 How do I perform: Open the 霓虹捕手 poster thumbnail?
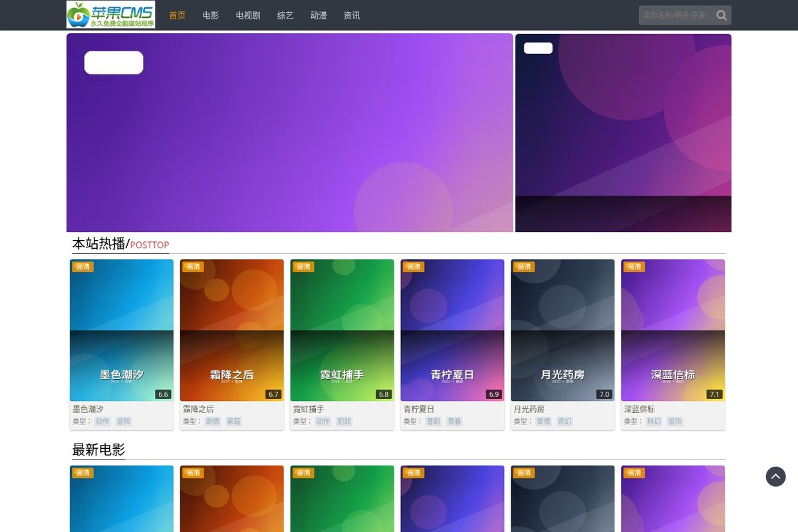(342, 330)
